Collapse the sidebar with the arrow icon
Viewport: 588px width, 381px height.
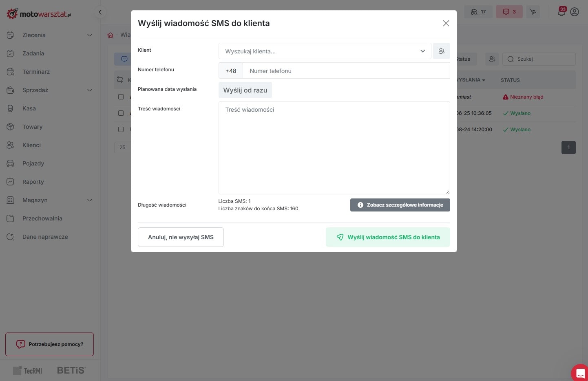click(x=100, y=12)
